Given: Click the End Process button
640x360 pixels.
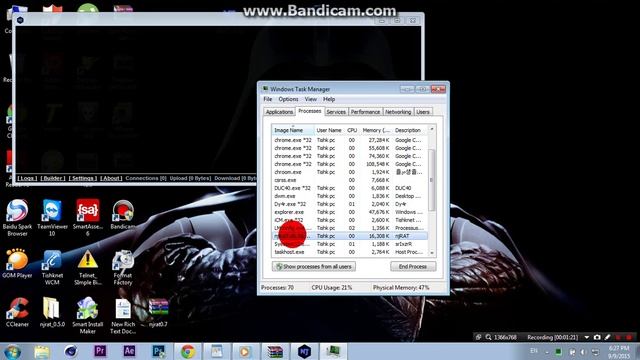Looking at the screenshot, I should 413,267.
